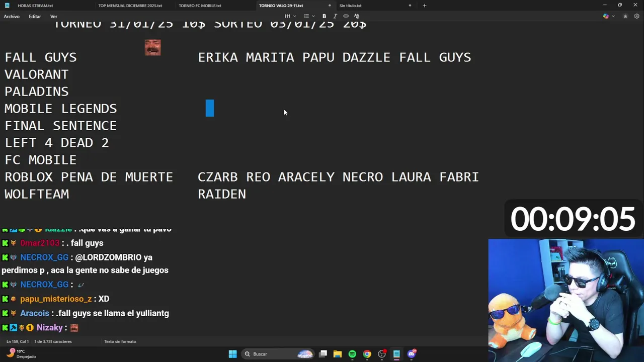Open the Sin título.txt tab
The image size is (644, 362).
[350, 6]
